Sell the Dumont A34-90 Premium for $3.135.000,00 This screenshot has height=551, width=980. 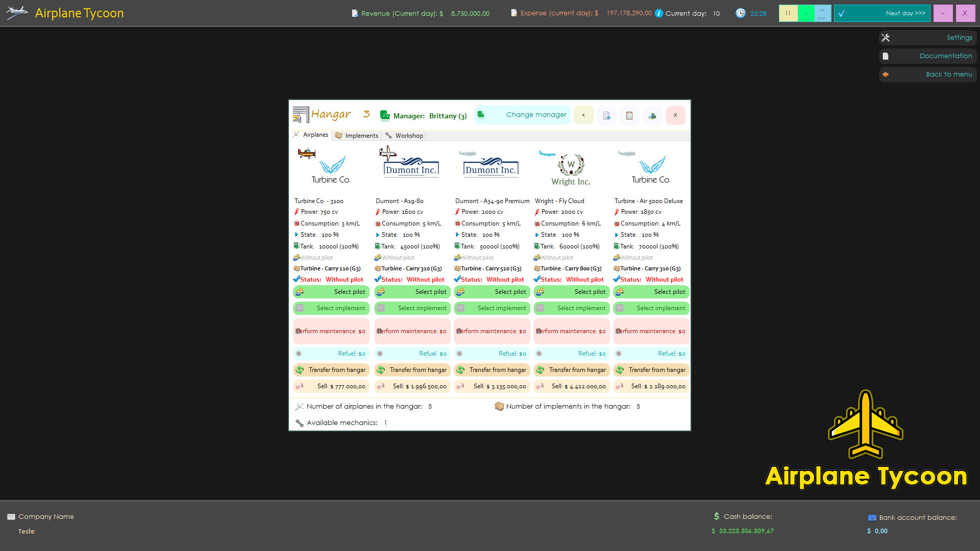[492, 386]
